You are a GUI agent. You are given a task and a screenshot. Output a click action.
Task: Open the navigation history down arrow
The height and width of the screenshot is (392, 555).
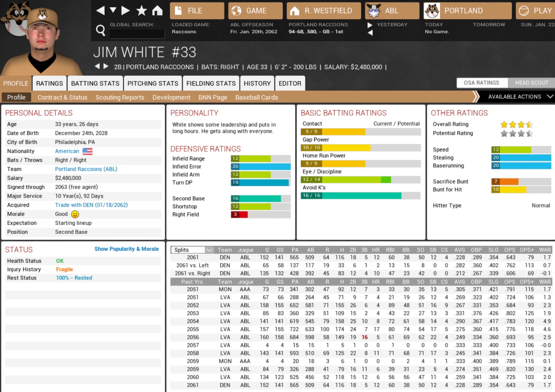[x=113, y=10]
